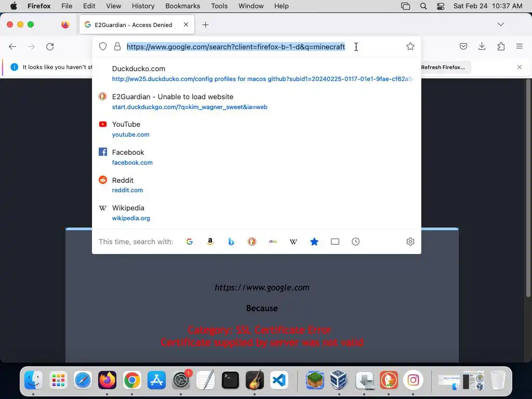Open Terminal from the Dock
532x399 pixels.
230,380
